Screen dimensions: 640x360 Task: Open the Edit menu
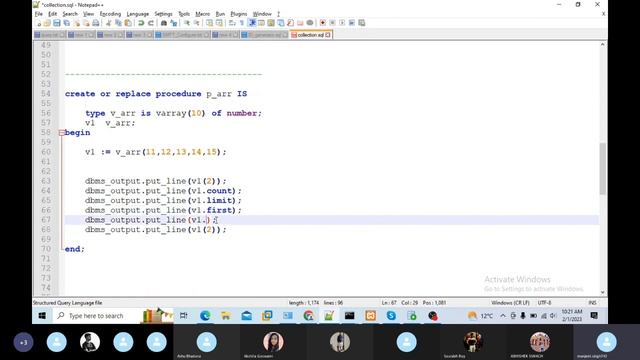tap(53, 14)
